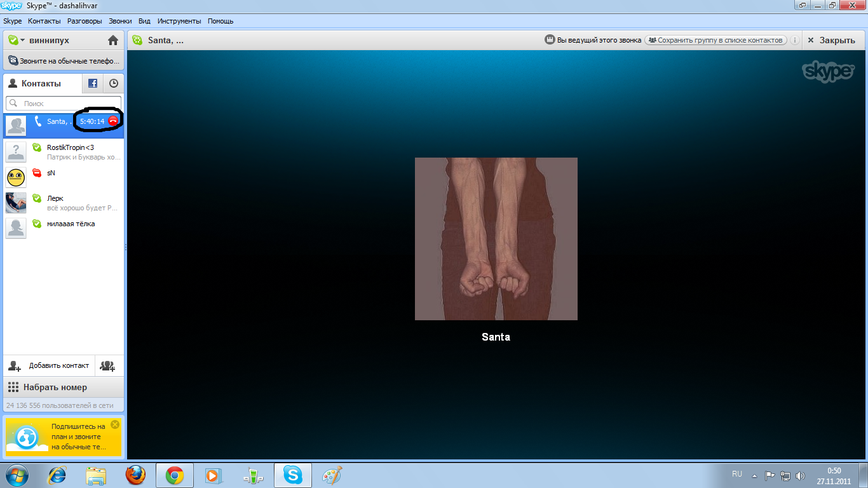The image size is (868, 488).
Task: Click the RU language indicator in the tray
Action: 737,474
